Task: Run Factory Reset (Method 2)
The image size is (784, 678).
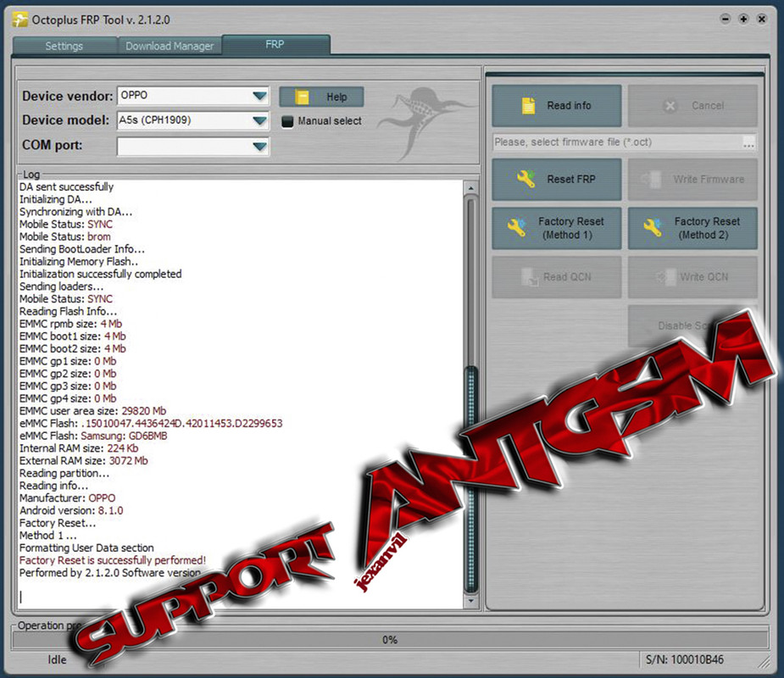Action: [692, 228]
